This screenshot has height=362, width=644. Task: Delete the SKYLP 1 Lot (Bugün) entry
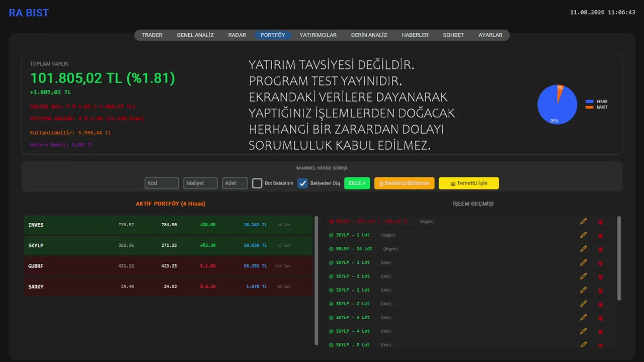click(600, 235)
